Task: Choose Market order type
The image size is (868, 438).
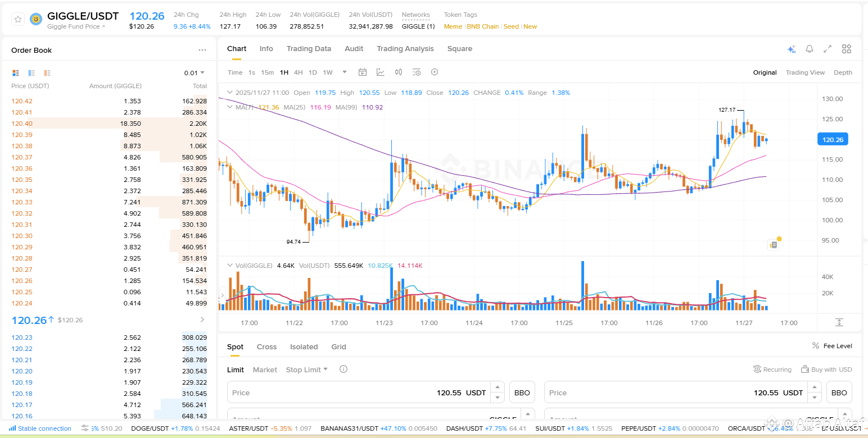Action: click(265, 369)
